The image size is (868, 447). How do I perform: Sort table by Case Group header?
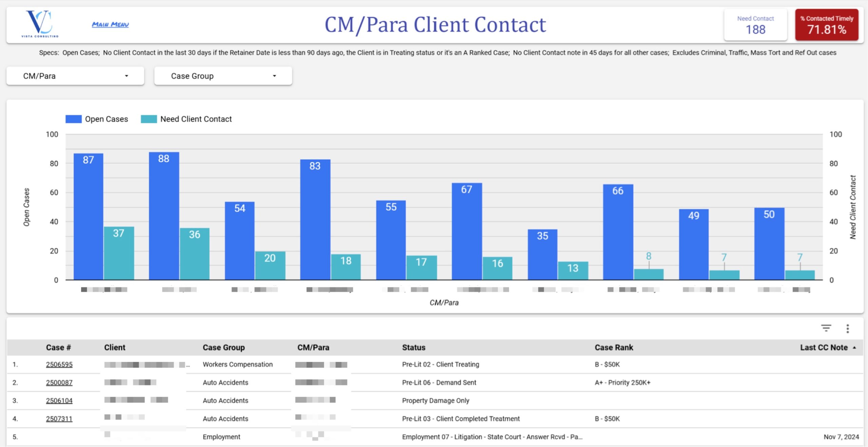coord(223,347)
